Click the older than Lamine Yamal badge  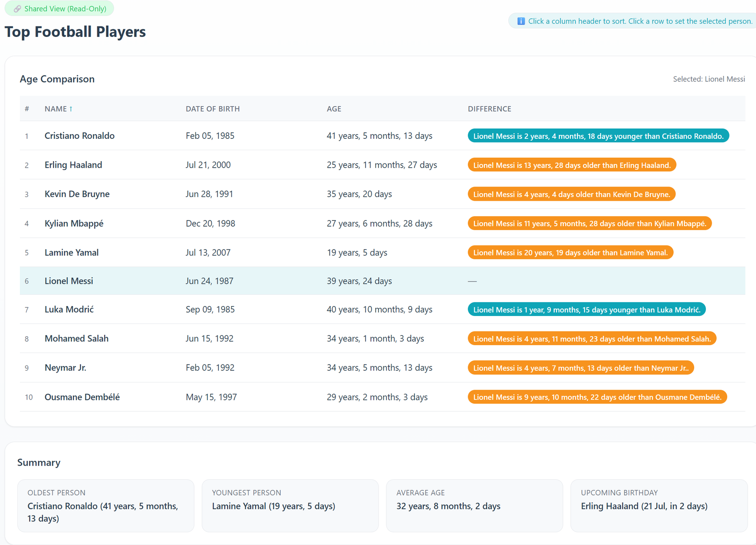tap(570, 253)
